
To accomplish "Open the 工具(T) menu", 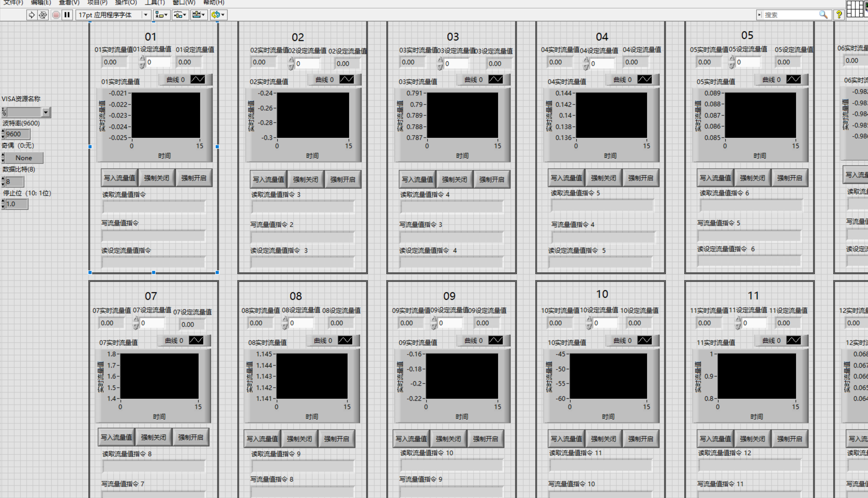I will (x=154, y=3).
